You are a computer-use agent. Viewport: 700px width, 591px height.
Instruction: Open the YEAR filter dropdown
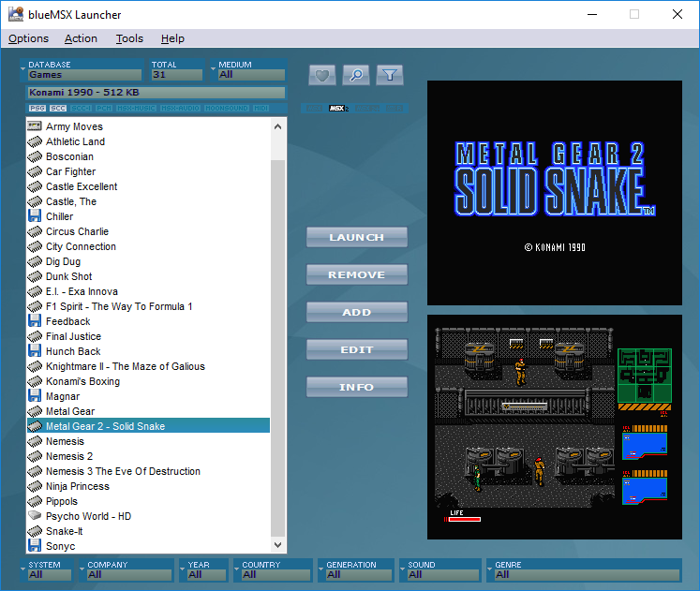(204, 570)
